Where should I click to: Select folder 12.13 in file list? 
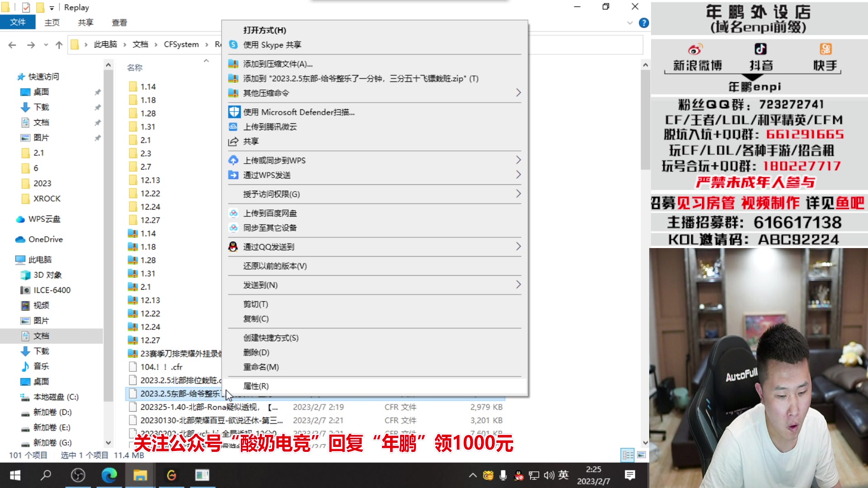(150, 180)
